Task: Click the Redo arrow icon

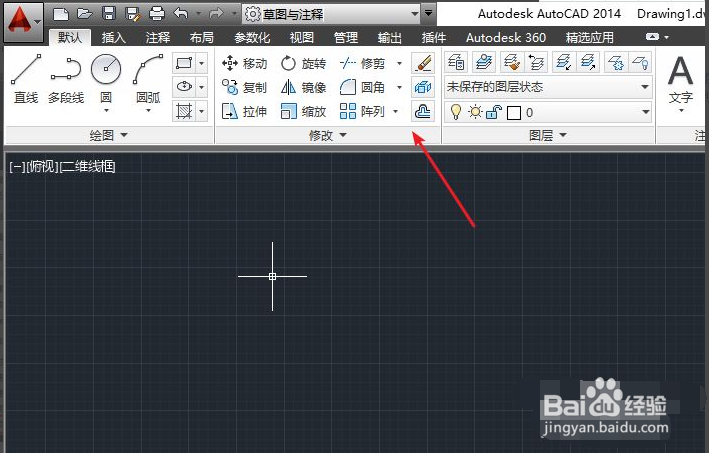Action: [216, 14]
